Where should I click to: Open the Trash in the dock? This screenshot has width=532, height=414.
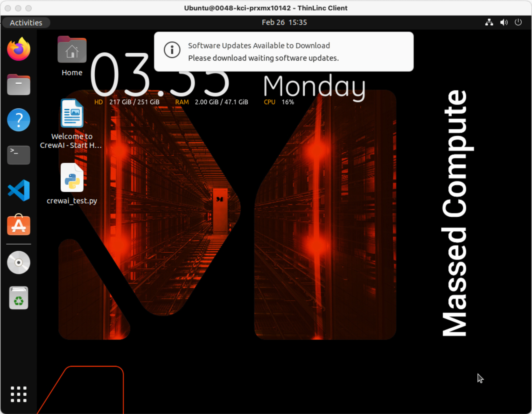pyautogui.click(x=19, y=298)
